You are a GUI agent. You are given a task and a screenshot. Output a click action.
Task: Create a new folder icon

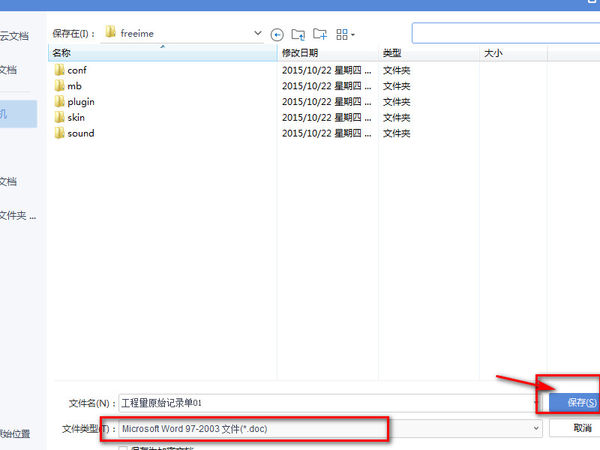pos(320,34)
